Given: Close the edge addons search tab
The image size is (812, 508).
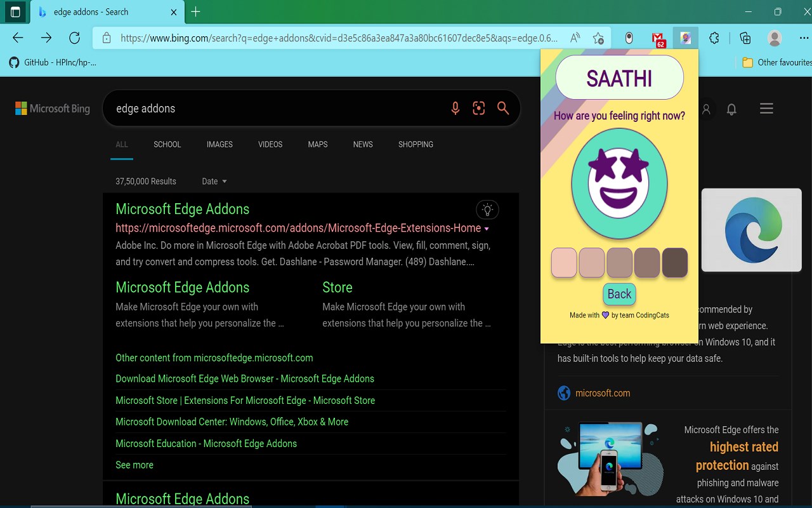Looking at the screenshot, I should coord(174,12).
